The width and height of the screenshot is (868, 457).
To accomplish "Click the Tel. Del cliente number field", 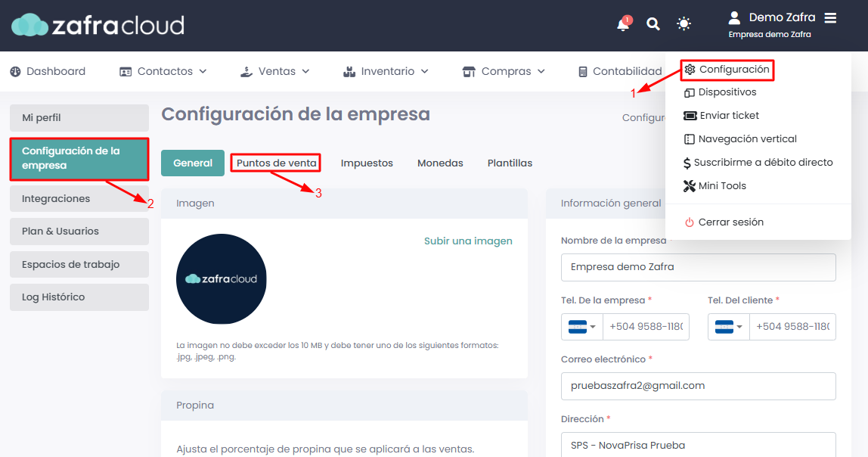I will 792,327.
